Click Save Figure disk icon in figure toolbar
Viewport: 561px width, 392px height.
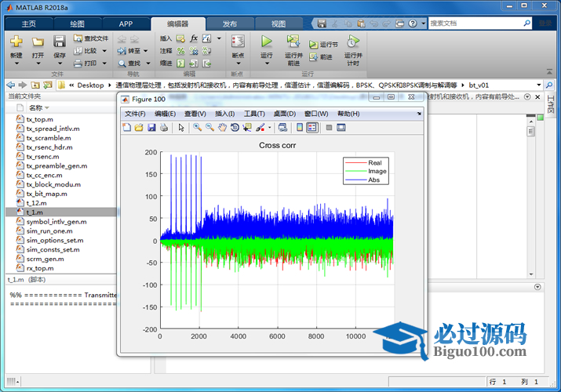[x=151, y=127]
